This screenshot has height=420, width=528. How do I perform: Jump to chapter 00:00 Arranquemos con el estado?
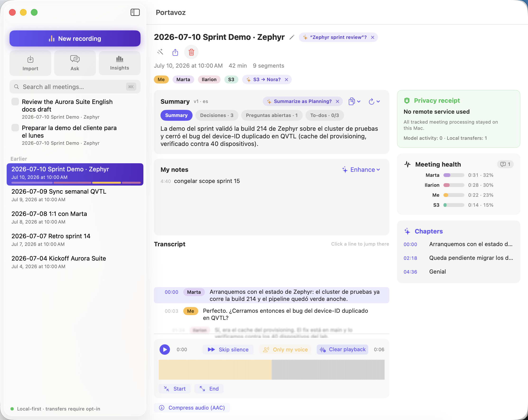(x=458, y=244)
